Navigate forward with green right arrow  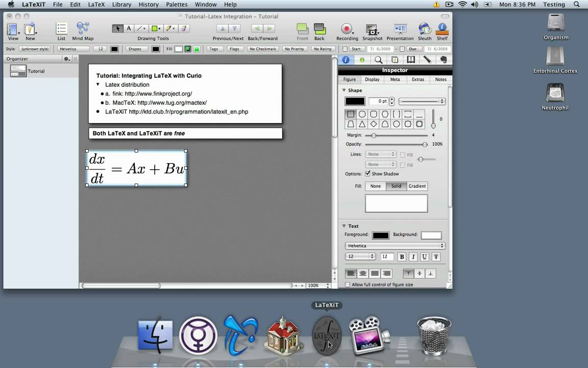(269, 29)
